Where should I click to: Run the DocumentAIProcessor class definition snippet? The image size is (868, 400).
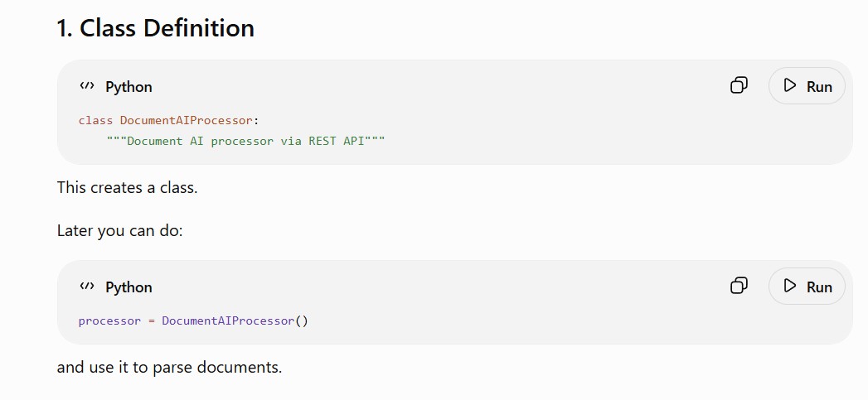tap(807, 86)
